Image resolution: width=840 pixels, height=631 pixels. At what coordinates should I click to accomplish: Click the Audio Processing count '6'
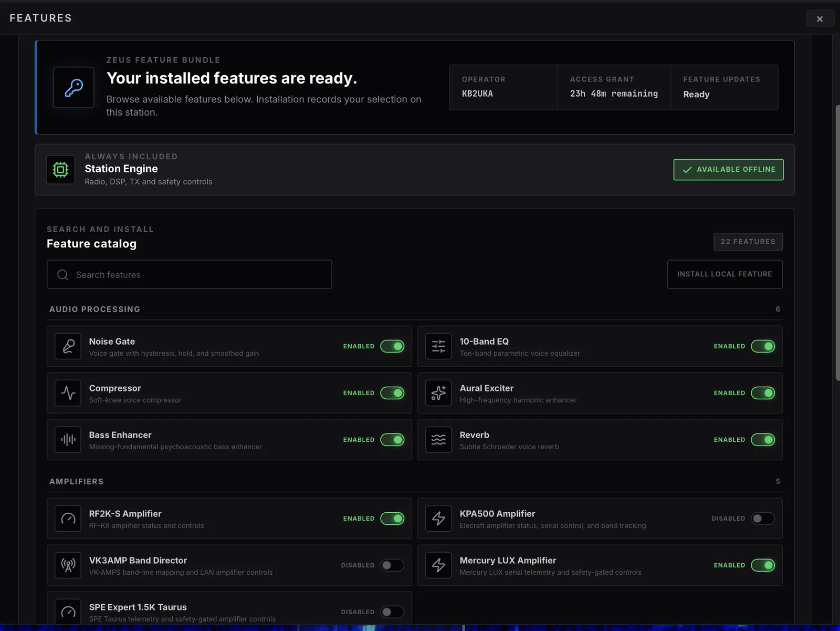(778, 309)
